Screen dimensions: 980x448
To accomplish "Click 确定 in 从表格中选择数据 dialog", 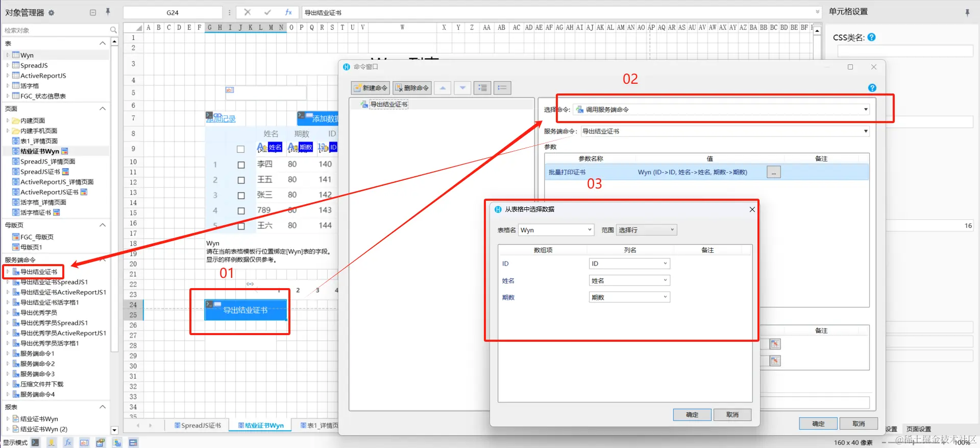I will 692,415.
